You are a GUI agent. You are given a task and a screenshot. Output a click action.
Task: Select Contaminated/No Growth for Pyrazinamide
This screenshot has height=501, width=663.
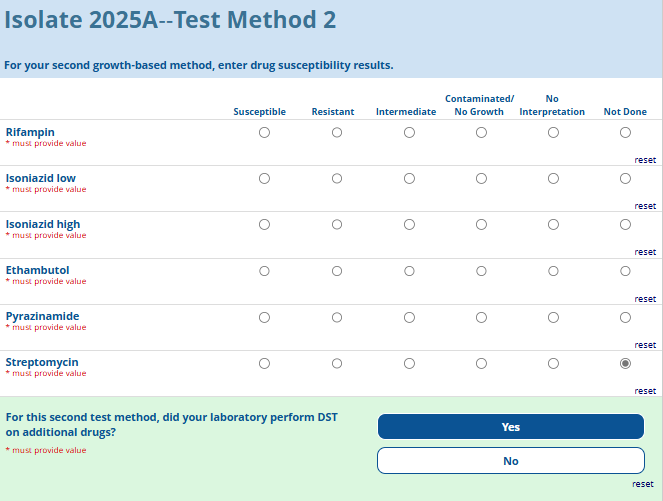click(481, 317)
